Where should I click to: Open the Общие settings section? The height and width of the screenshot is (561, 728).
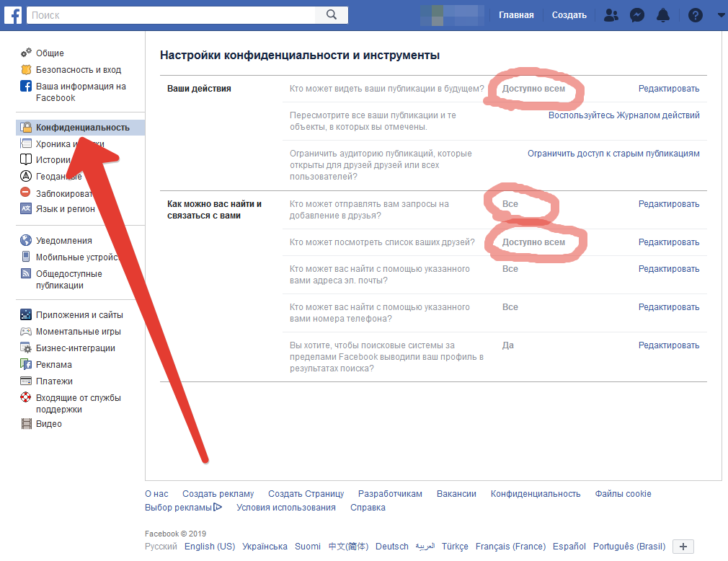(x=50, y=53)
